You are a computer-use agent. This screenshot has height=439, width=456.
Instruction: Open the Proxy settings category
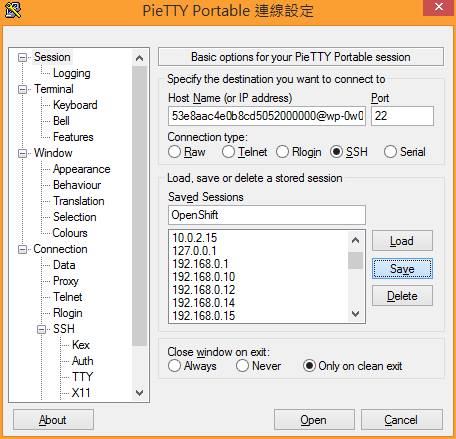66,281
